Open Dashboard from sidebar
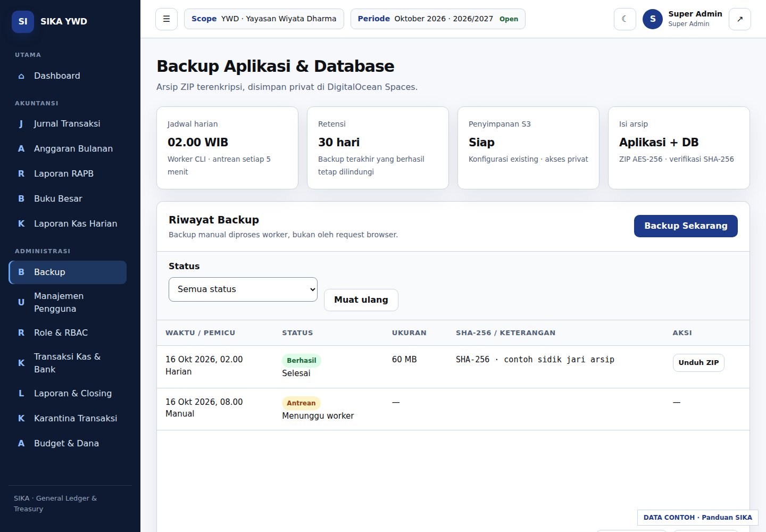Image resolution: width=766 pixels, height=532 pixels. (x=68, y=76)
